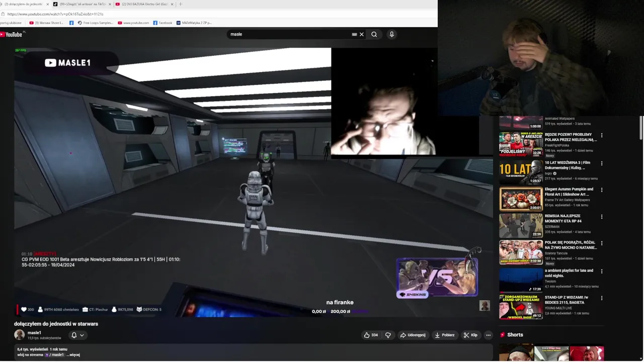
Task: Open 'BĘDZIE POZEW? PROBLEMY POLAKA' video thumbnail
Action: 521,144
